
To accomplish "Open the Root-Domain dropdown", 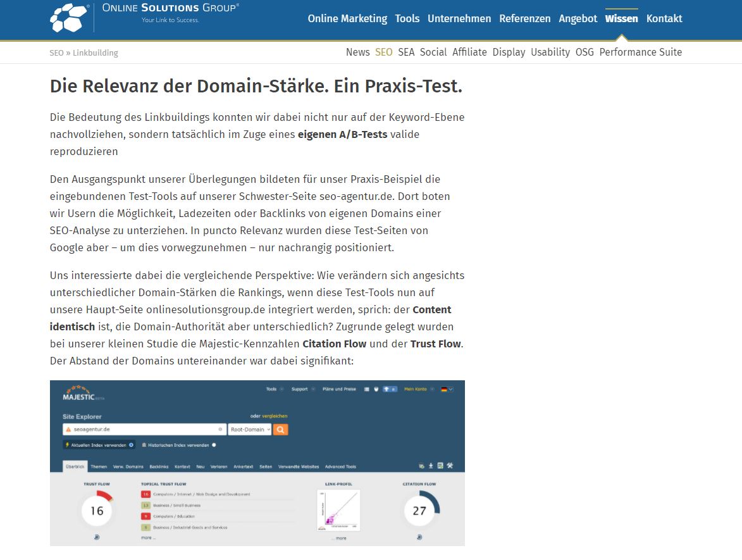I will tap(250, 430).
